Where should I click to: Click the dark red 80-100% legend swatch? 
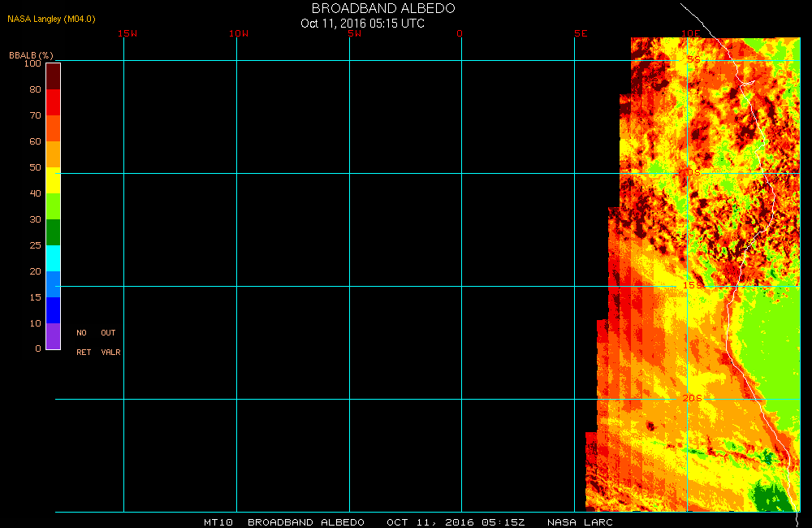coord(53,76)
